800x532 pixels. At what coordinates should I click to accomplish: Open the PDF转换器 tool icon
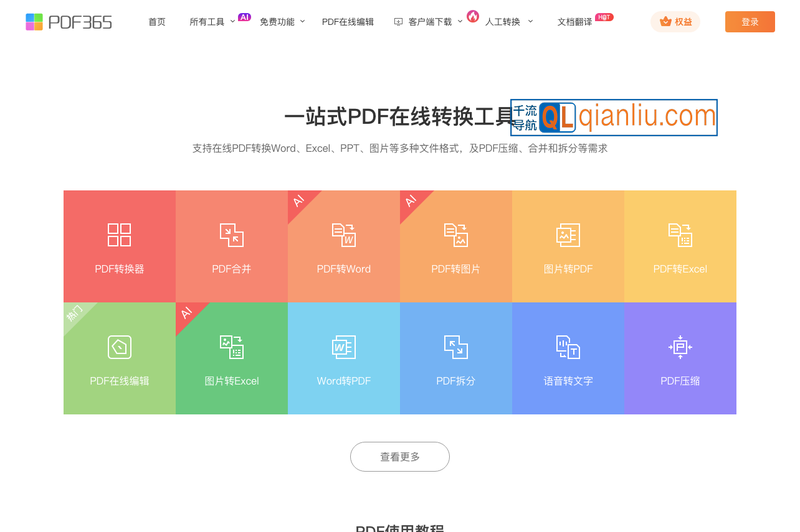coord(119,235)
